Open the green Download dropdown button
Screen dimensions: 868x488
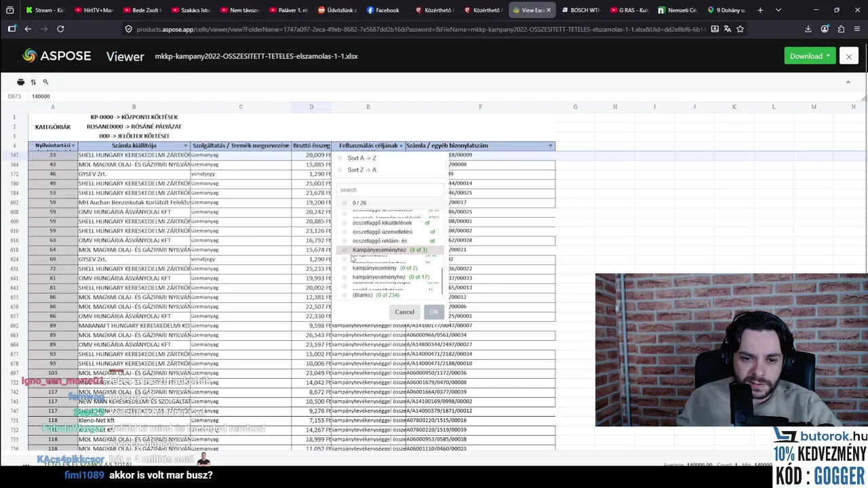[810, 56]
